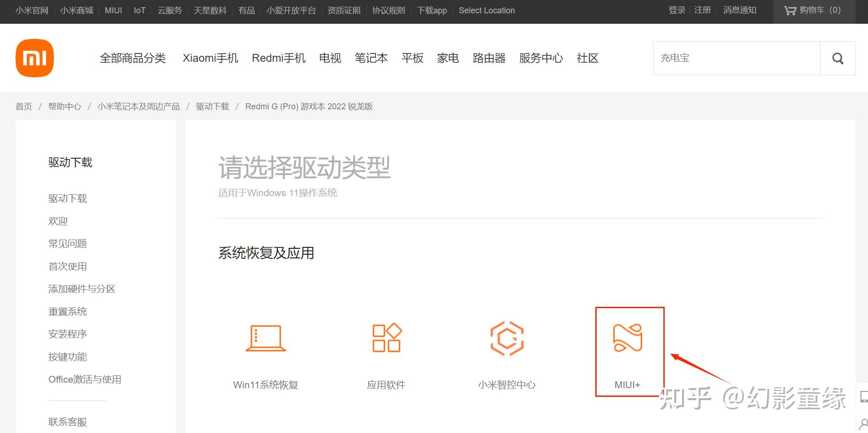Open the 家电 menu
Screen dimensions: 868x433
(448, 58)
